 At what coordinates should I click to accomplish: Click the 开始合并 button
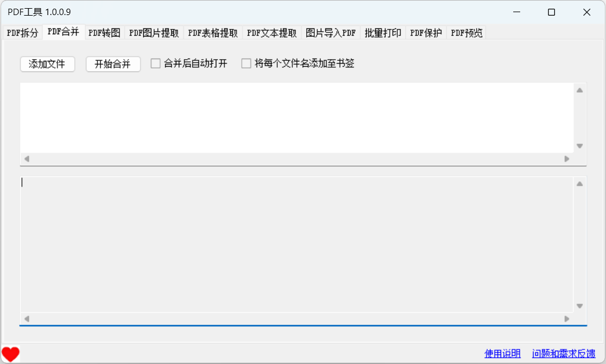(x=113, y=64)
